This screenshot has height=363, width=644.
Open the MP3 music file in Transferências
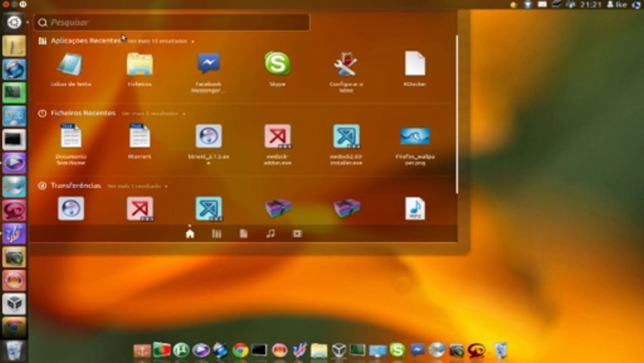click(x=415, y=209)
